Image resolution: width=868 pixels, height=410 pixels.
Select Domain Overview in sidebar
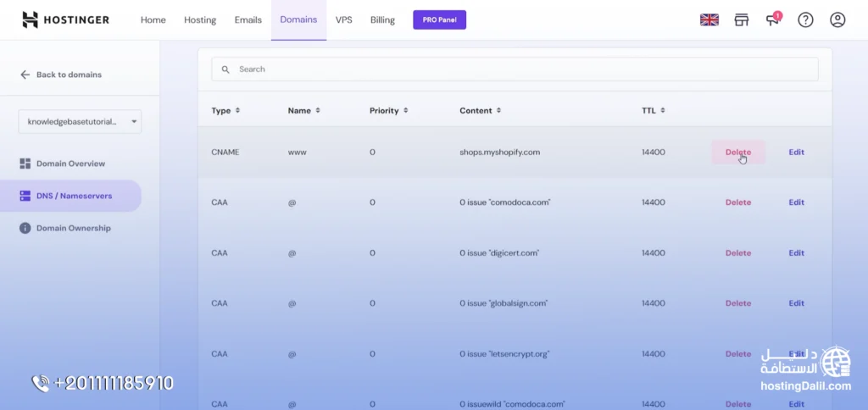click(70, 163)
